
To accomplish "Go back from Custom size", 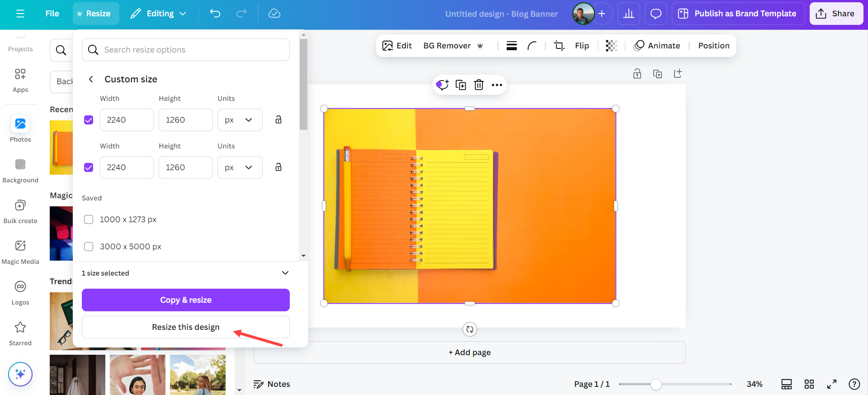I will tap(91, 79).
